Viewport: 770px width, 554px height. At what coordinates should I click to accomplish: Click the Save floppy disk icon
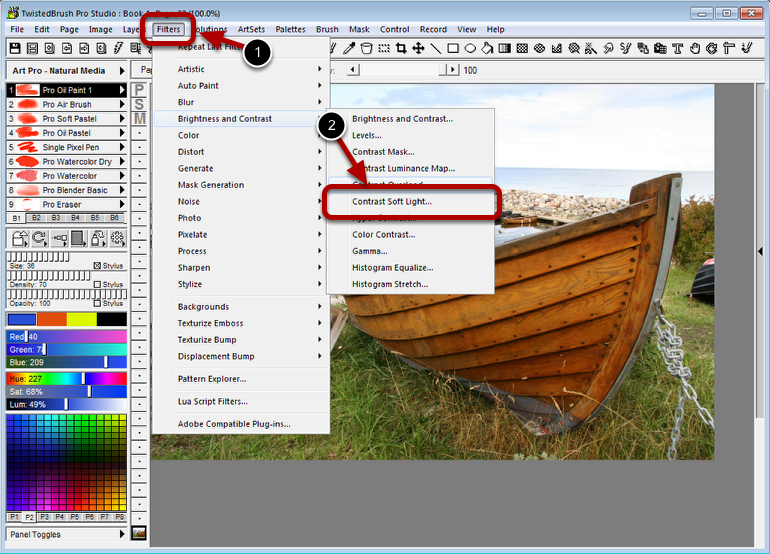click(16, 48)
